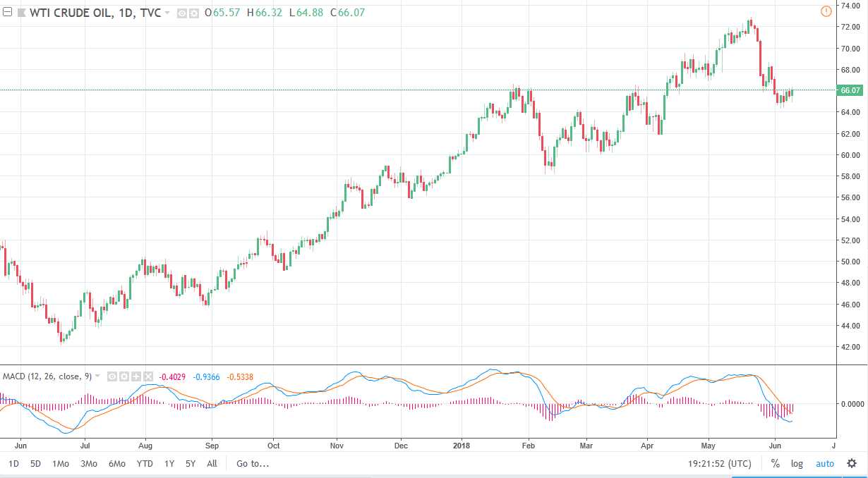Hide the MACD indicator with its eye icon
The image size is (868, 478).
click(x=111, y=377)
